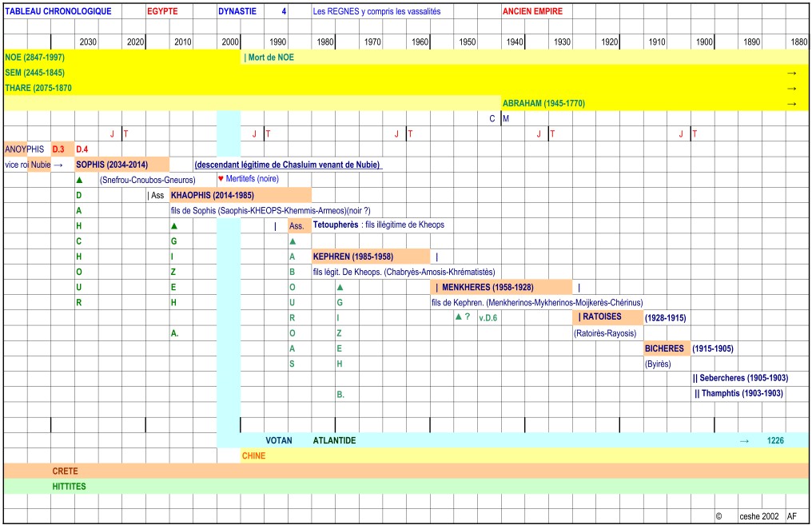
Task: Select the red D.3 dynasty cell
Action: (58, 149)
